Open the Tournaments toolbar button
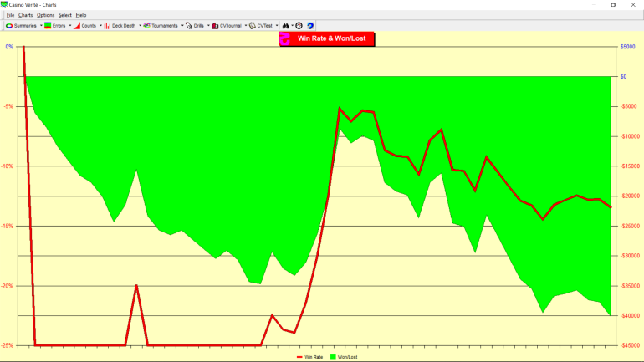The height and width of the screenshot is (362, 644). [x=147, y=26]
